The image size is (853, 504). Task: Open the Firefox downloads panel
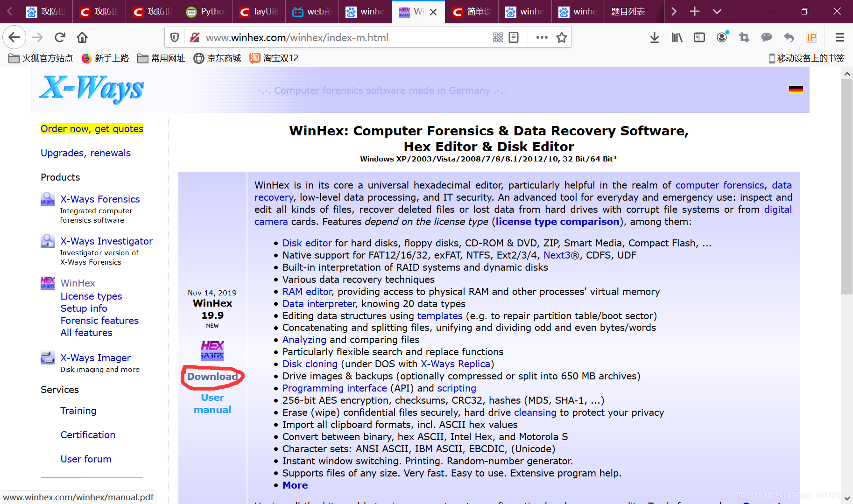(x=654, y=37)
